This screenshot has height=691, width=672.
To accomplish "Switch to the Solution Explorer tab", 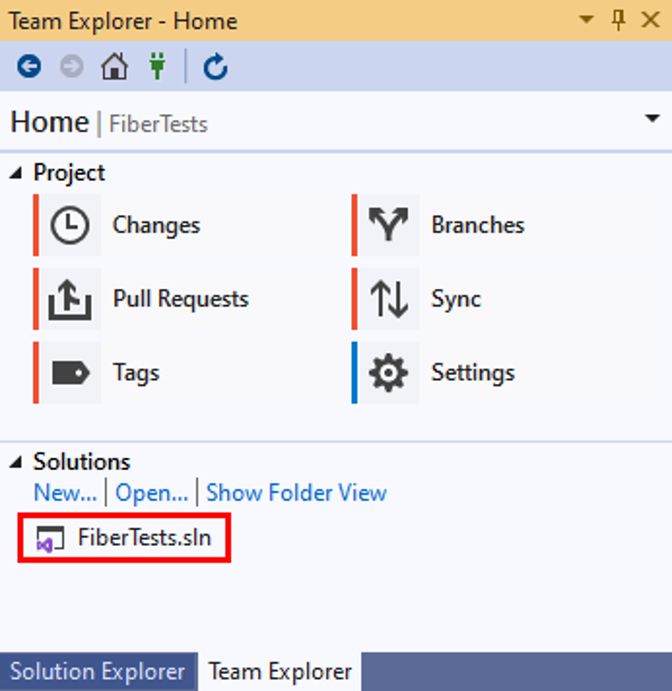I will (98, 672).
